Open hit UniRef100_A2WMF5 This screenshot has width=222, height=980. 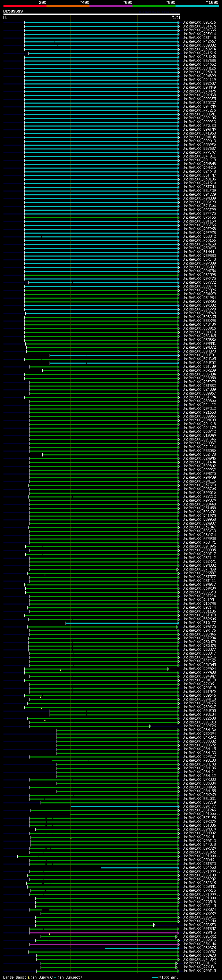click(199, 932)
